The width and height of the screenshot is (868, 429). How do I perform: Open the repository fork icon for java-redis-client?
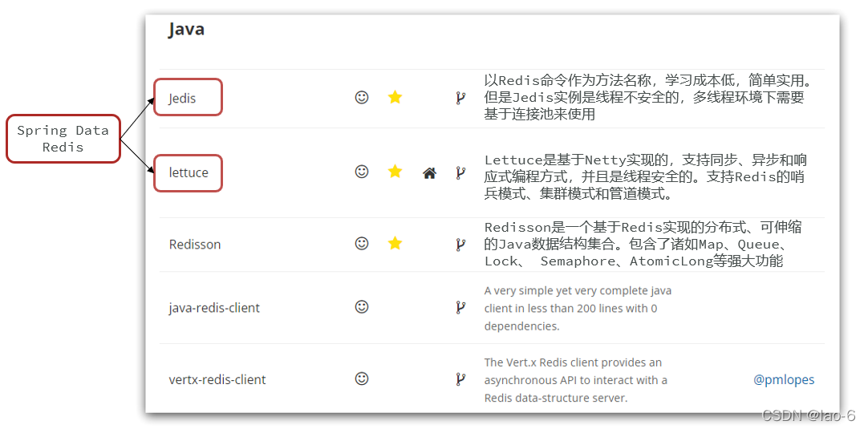[460, 307]
